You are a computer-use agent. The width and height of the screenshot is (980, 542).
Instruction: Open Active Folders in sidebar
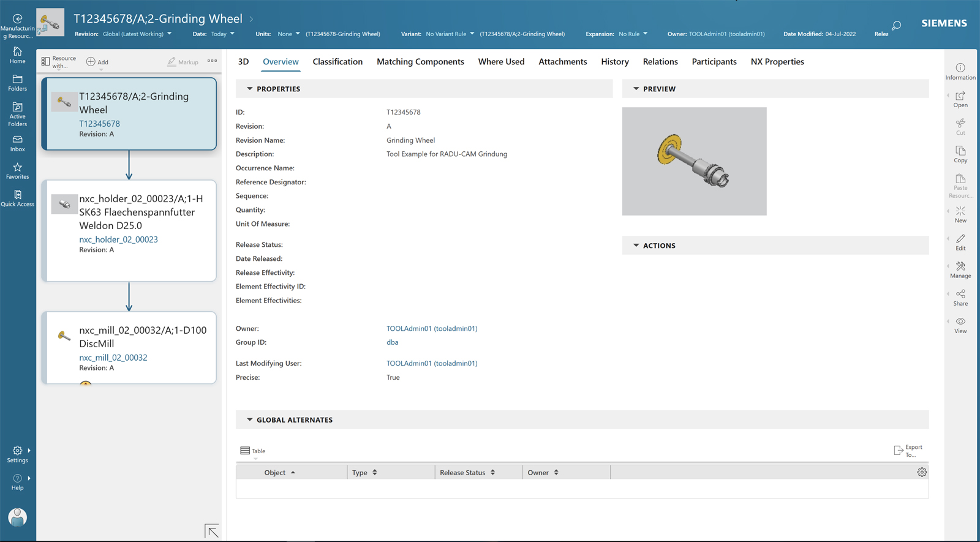coord(17,114)
